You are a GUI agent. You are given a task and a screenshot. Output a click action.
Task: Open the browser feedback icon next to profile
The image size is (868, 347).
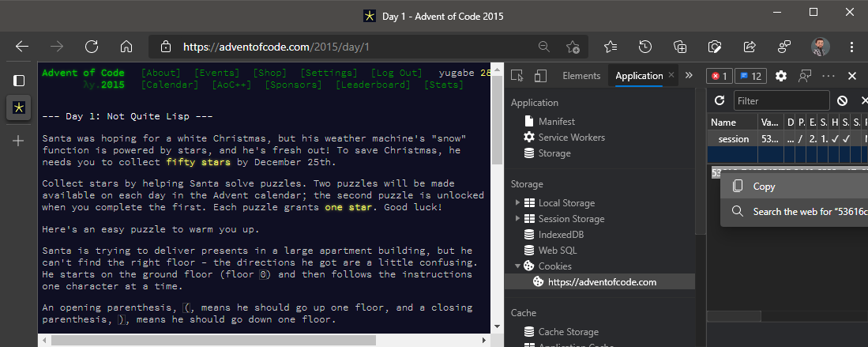[x=784, y=47]
